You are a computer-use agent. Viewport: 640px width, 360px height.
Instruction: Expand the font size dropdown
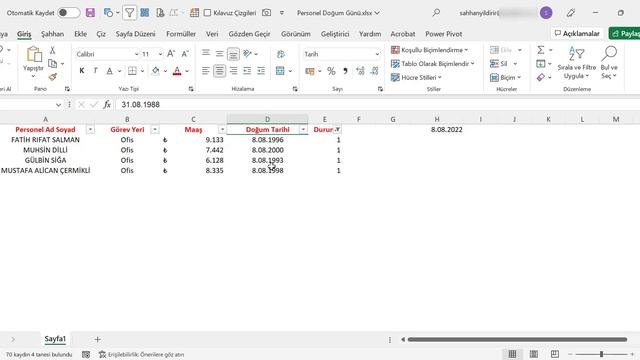coord(160,54)
